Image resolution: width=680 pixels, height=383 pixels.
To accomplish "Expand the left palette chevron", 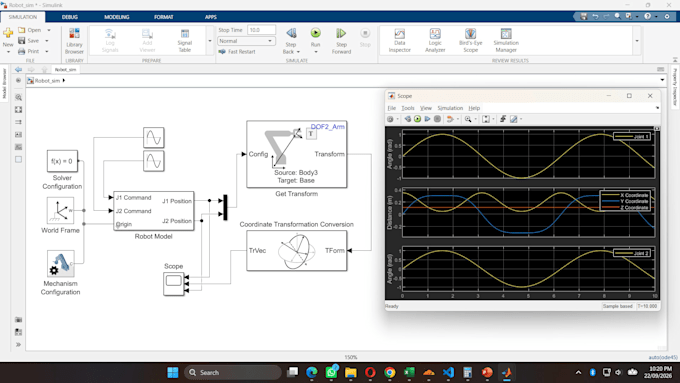I will tap(18, 344).
